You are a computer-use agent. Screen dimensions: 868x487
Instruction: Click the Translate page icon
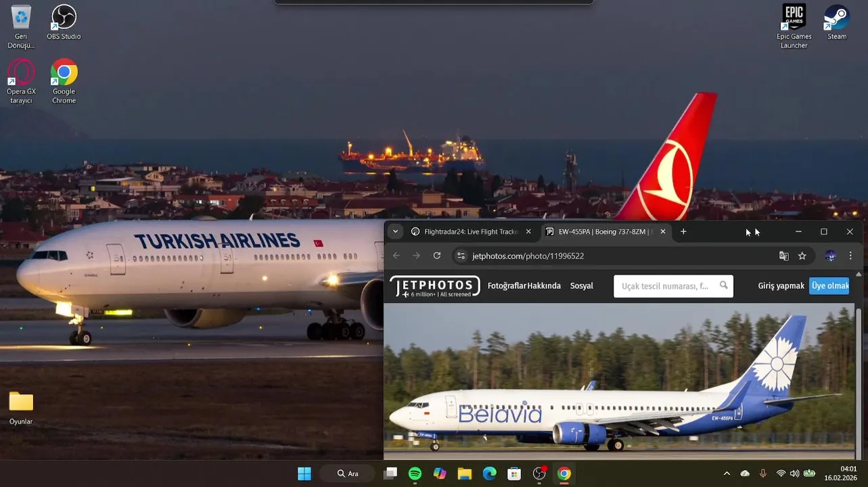[783, 256]
